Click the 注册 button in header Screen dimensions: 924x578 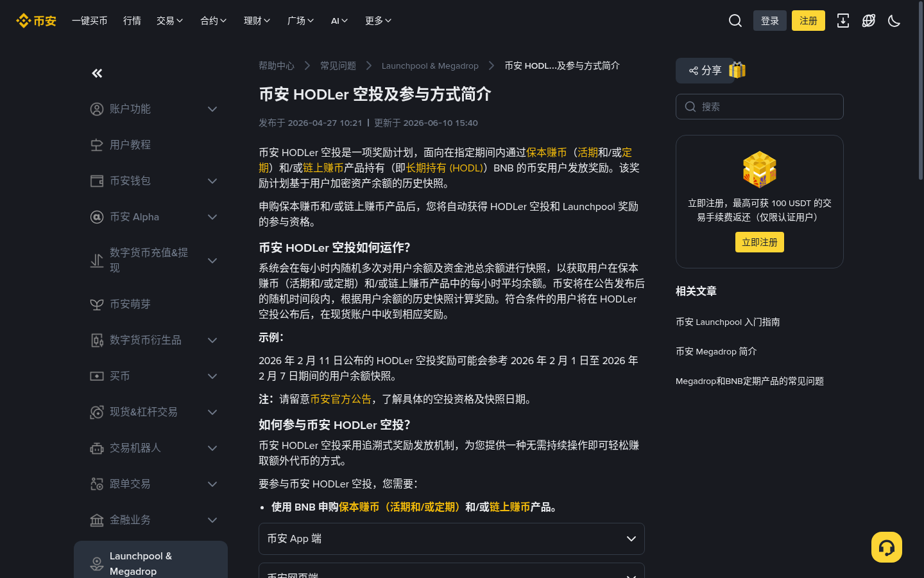coord(809,21)
